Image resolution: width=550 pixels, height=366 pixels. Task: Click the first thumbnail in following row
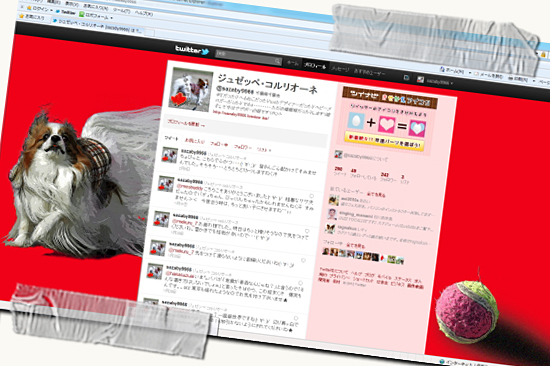(x=326, y=251)
